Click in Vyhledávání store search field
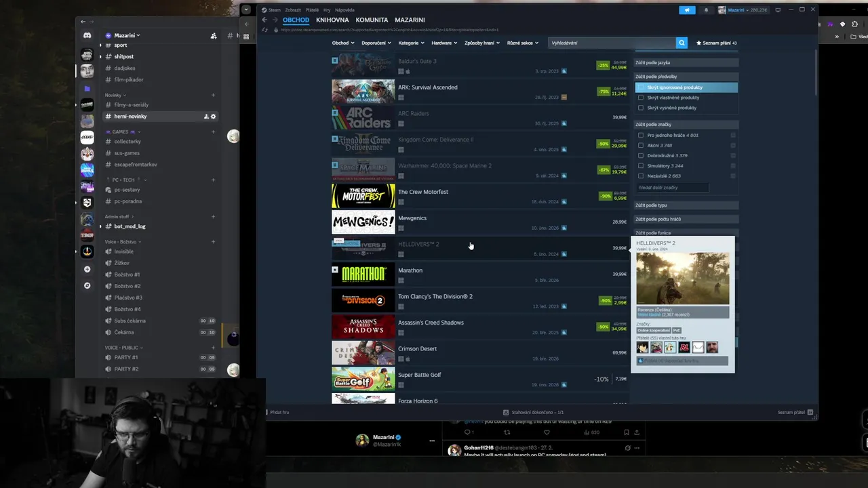This screenshot has width=868, height=488. click(x=612, y=43)
